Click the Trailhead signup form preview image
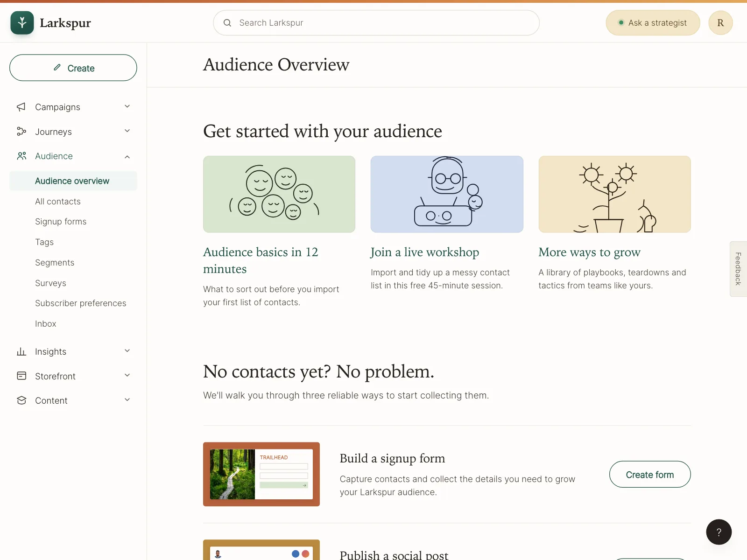Image resolution: width=747 pixels, height=560 pixels. [x=261, y=474]
